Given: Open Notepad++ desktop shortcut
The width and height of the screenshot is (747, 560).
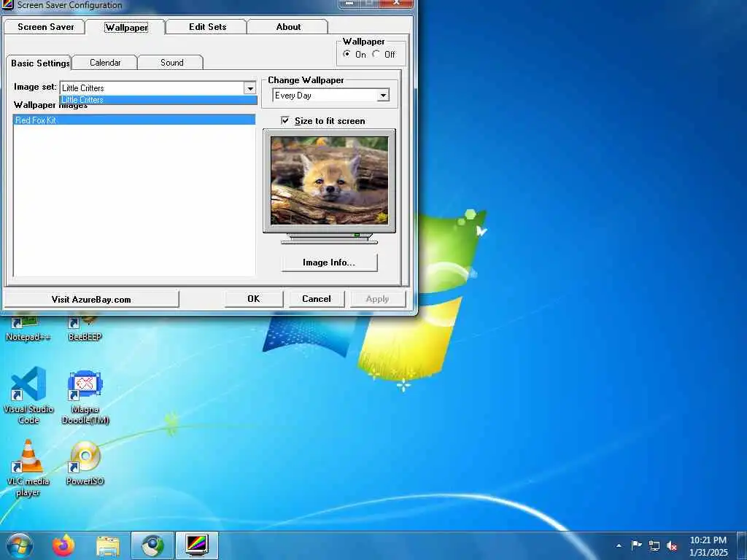Looking at the screenshot, I should click(x=28, y=329).
